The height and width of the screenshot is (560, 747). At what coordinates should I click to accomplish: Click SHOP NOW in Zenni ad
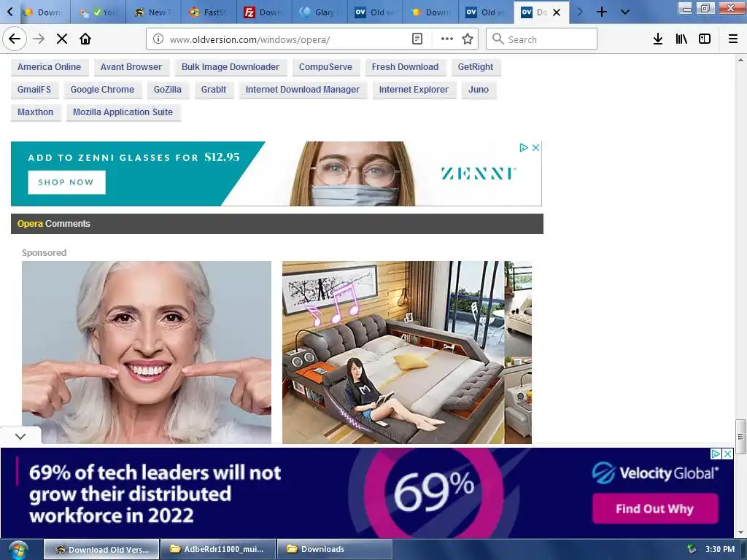66,182
